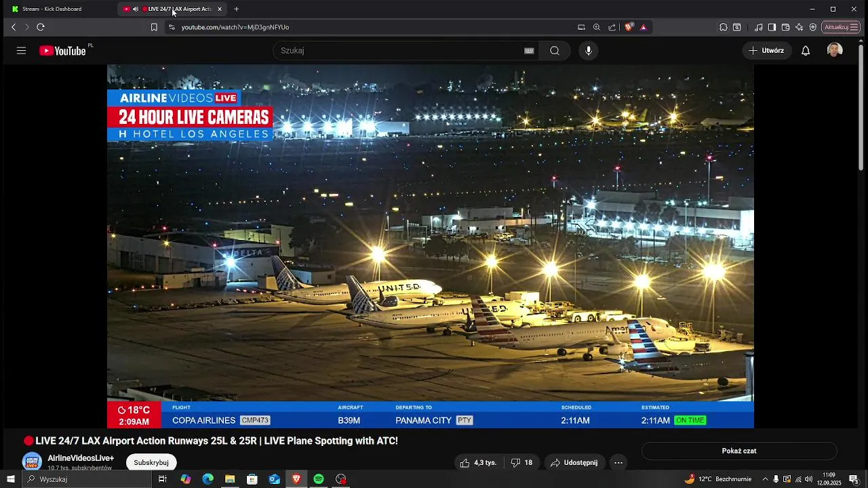Open the zoom magnifier in address bar
Image resolution: width=868 pixels, height=488 pixels.
tap(597, 27)
